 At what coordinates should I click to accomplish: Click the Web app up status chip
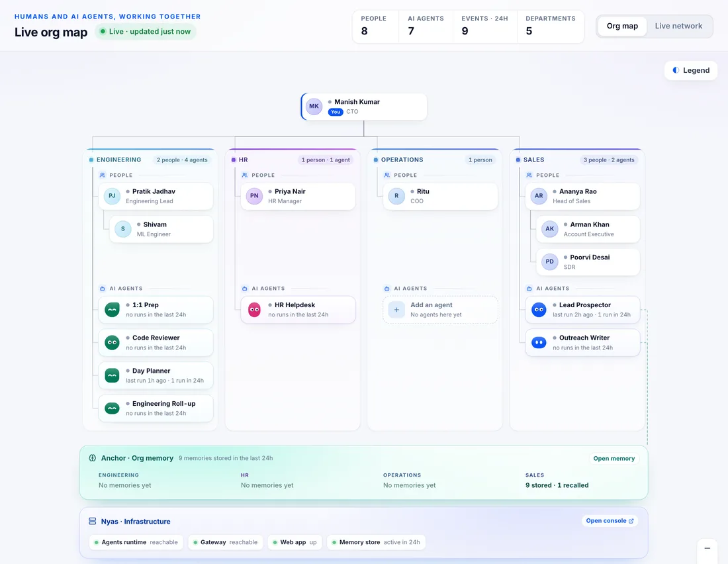(x=295, y=542)
